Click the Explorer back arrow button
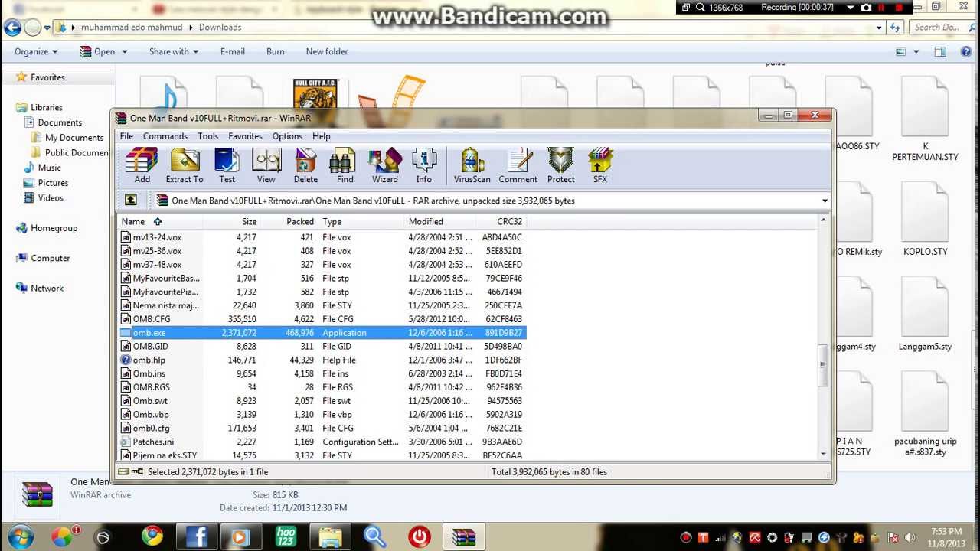Image resolution: width=980 pixels, height=551 pixels. coord(12,28)
